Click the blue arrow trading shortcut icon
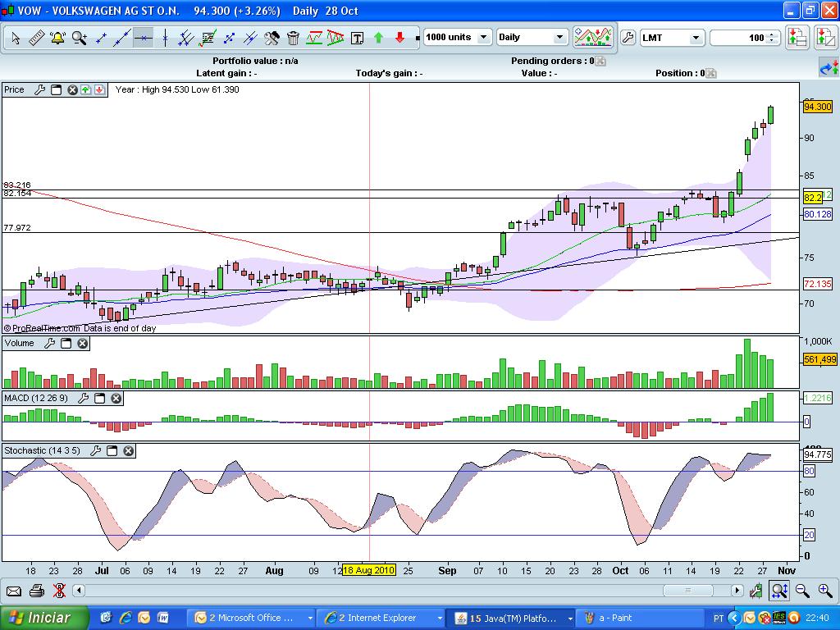The image size is (840, 630). pyautogui.click(x=829, y=69)
